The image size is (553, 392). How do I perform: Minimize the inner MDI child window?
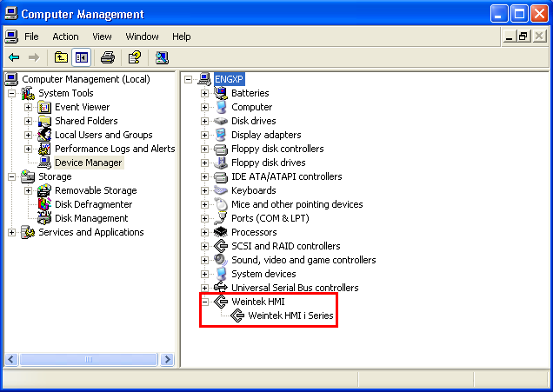[509, 37]
